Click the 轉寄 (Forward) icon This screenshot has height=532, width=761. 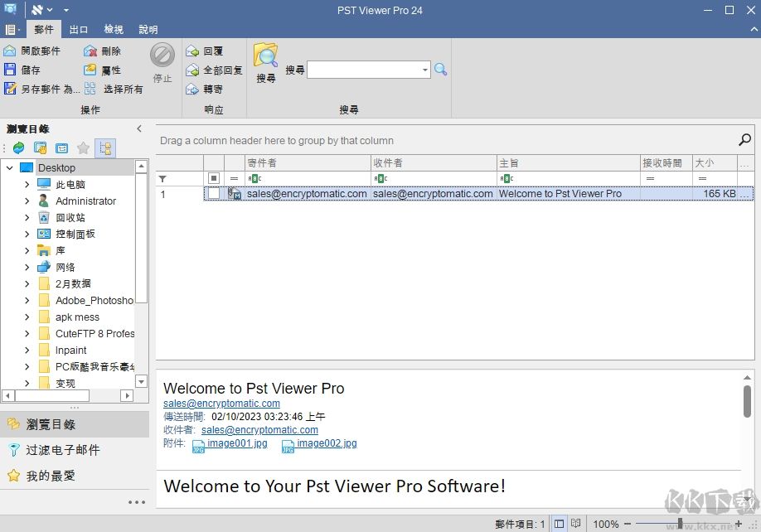(193, 89)
